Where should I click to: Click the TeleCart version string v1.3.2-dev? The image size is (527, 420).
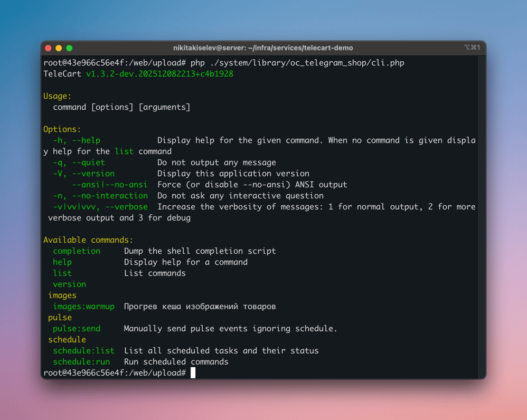(x=159, y=74)
